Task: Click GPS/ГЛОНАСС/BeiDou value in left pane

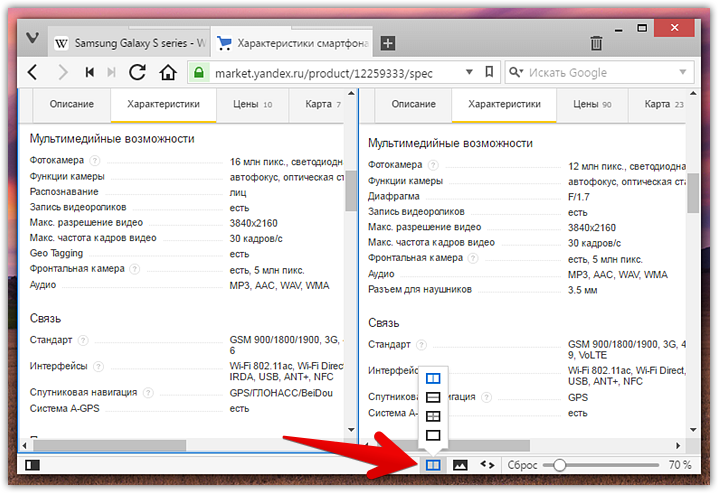Action: coord(281,393)
